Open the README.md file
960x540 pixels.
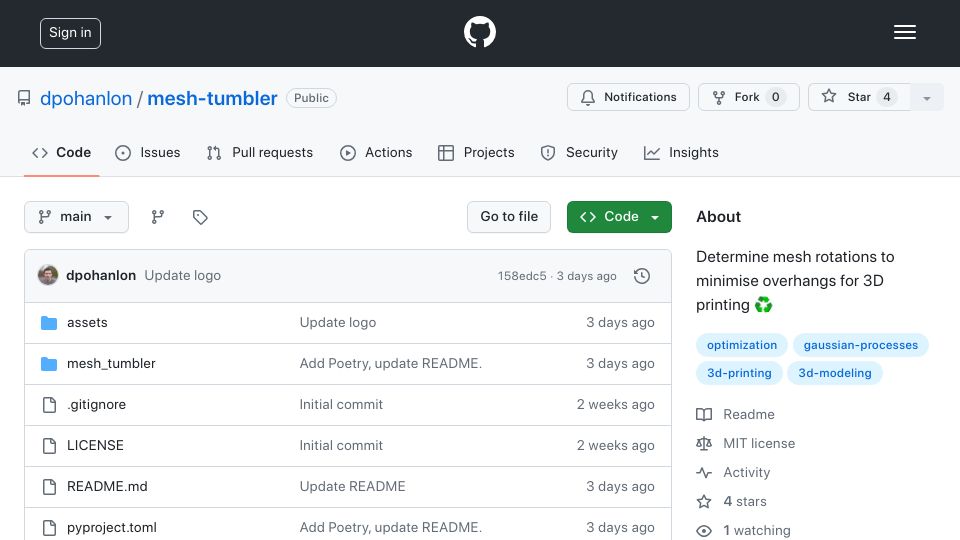[107, 487]
